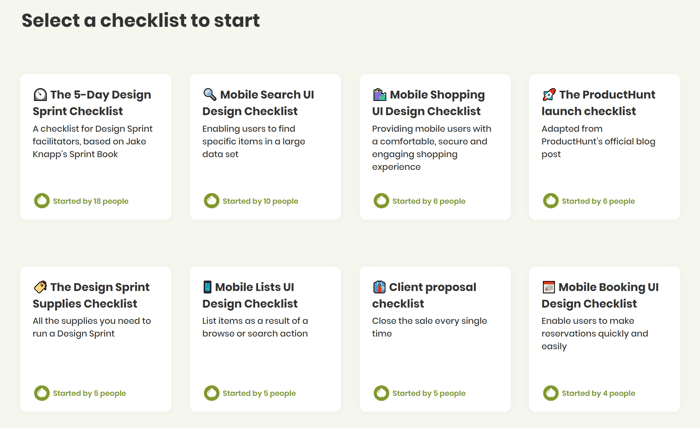700x428 pixels.
Task: Click green circle icon beside 4 people
Action: (550, 393)
